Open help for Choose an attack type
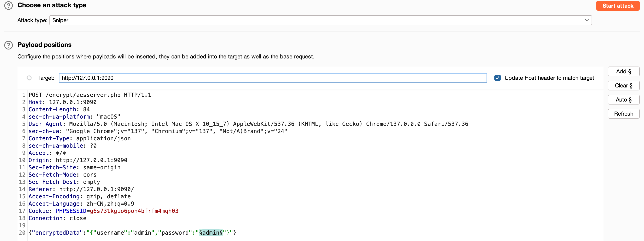 pyautogui.click(x=9, y=6)
